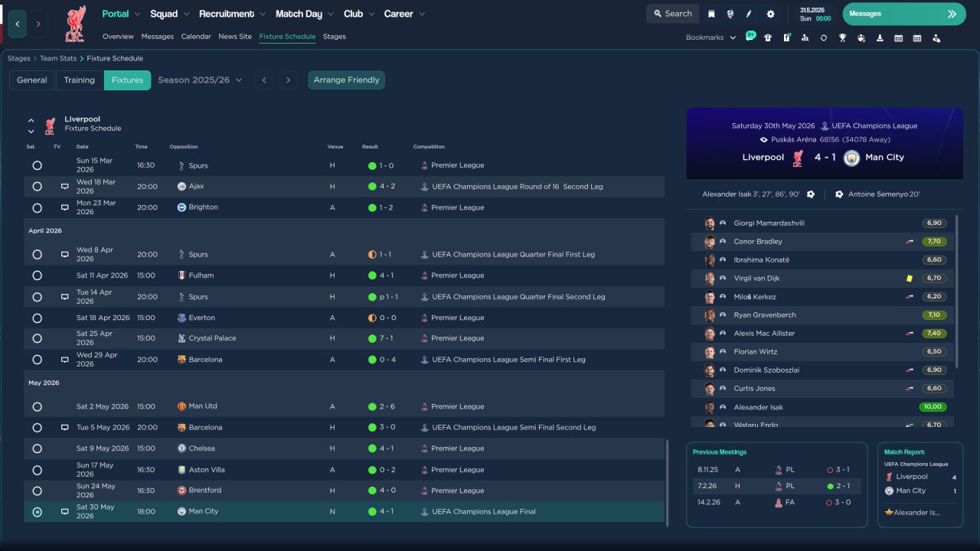Click the pencil edit icon in the top toolbar
This screenshot has height=551, width=980.
[750, 14]
